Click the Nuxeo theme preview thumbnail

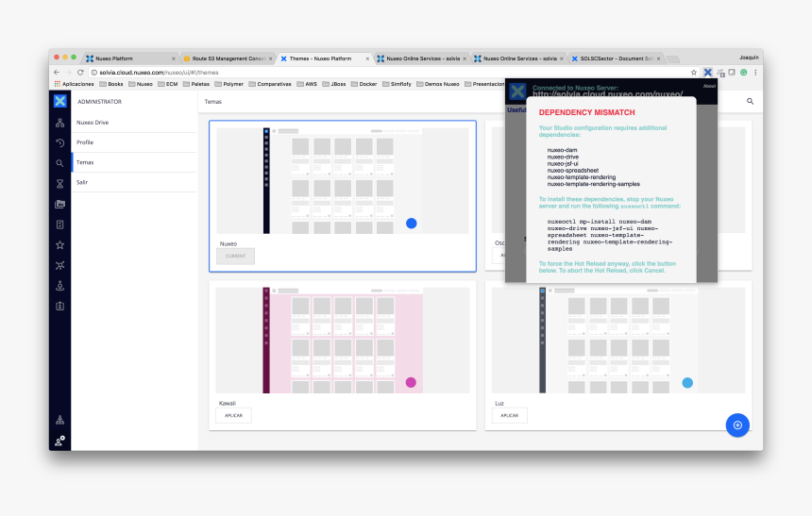[x=343, y=180]
